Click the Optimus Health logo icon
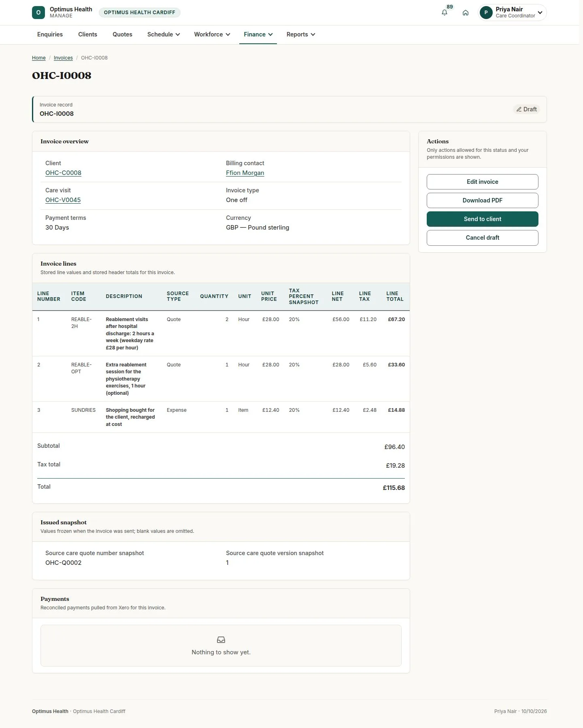 (38, 13)
